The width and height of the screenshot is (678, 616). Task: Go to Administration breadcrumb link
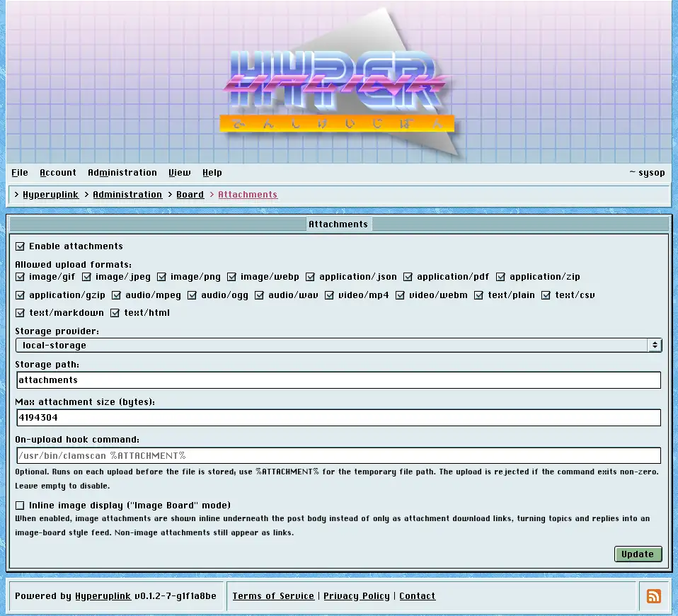(127, 195)
